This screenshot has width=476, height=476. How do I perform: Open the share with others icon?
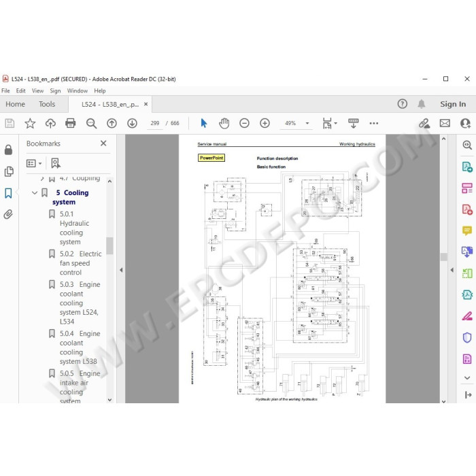(465, 123)
